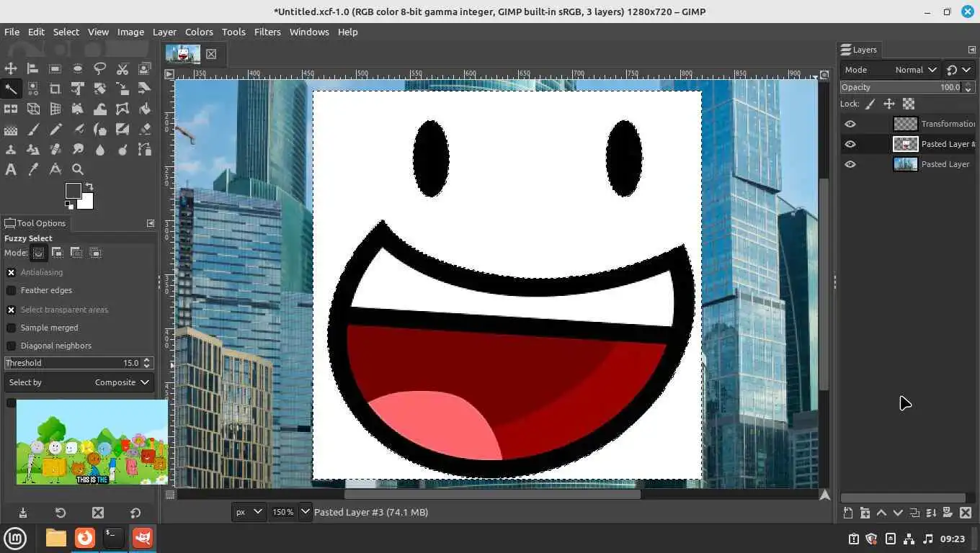Select the Warp Transform tool
This screenshot has height=553, width=980.
pos(100,109)
